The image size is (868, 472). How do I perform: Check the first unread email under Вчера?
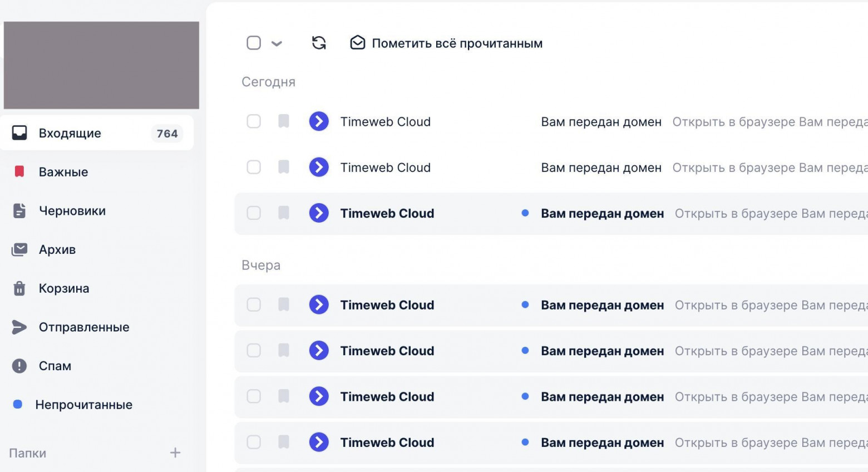tap(254, 304)
